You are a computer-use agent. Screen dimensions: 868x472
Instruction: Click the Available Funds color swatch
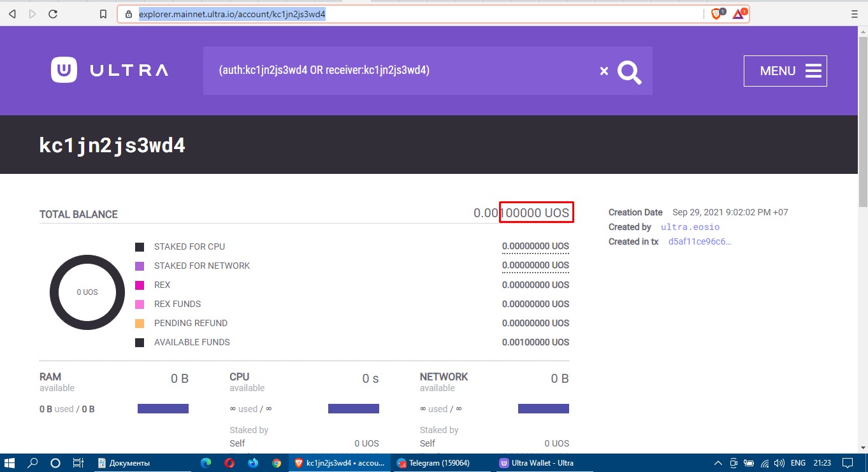pos(140,342)
